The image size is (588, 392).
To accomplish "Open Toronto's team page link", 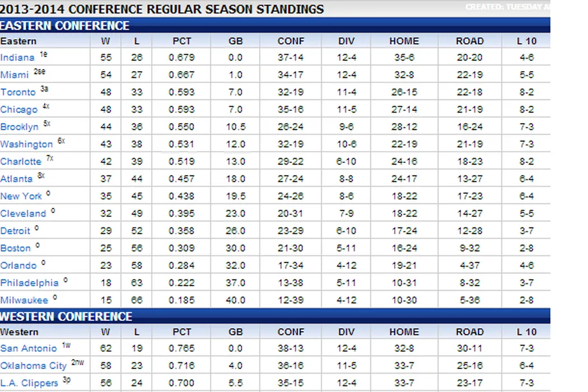I will pos(18,92).
